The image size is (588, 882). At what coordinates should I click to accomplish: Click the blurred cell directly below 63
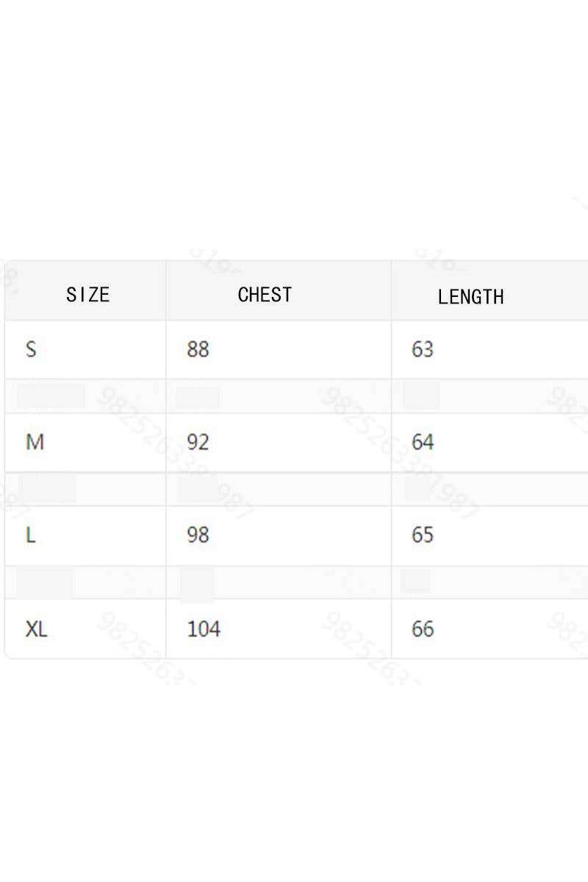[421, 395]
